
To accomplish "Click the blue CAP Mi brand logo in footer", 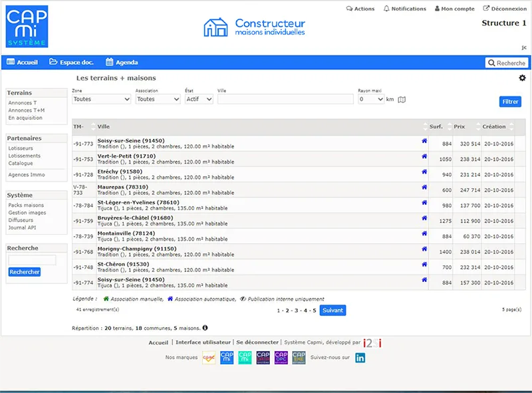I will 227,358.
